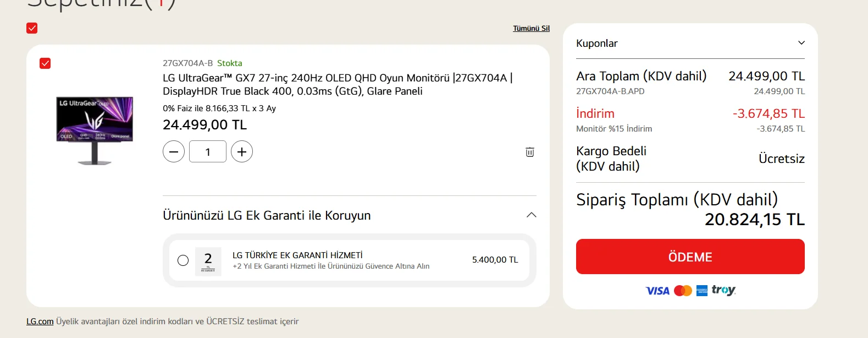Viewport: 868px width, 338px height.
Task: Click the '5.400,00 TL' warranty price
Action: tap(495, 260)
